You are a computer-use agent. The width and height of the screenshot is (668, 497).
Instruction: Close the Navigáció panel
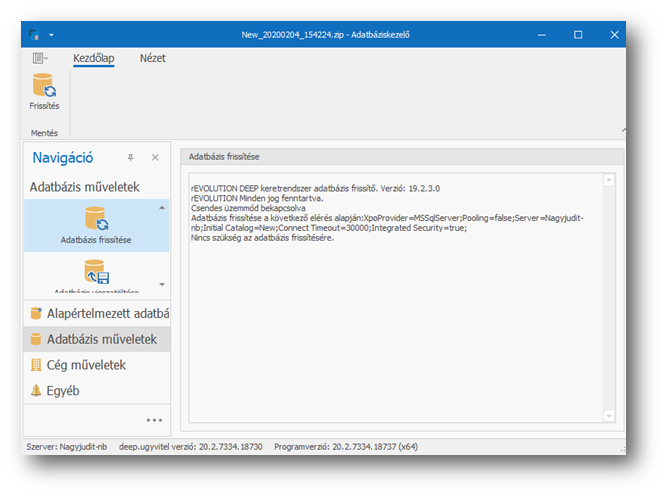tap(155, 158)
